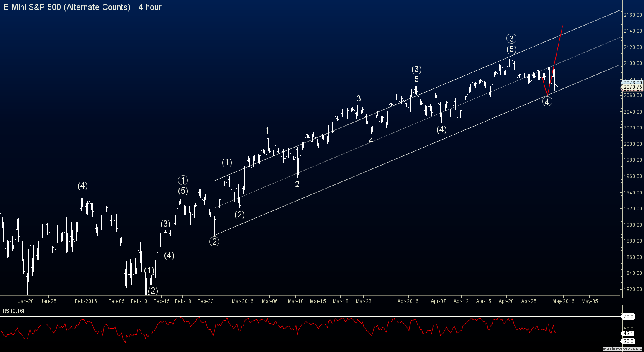Click the 2140.00 price axis label
This screenshot has height=352, width=644.
[x=632, y=31]
